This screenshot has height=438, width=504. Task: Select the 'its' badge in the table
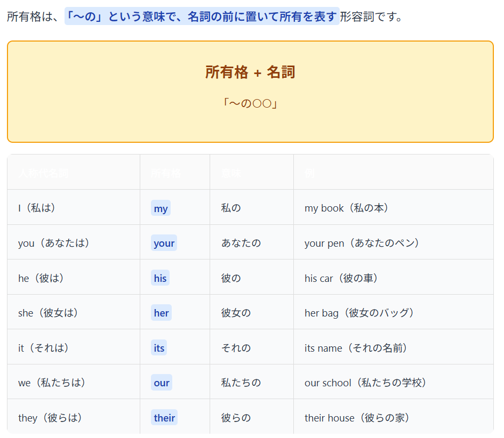tap(159, 348)
